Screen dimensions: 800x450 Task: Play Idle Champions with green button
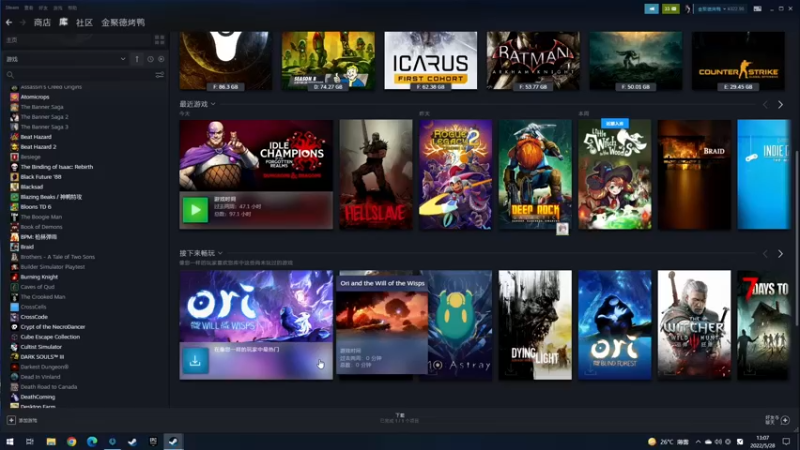[x=195, y=210]
